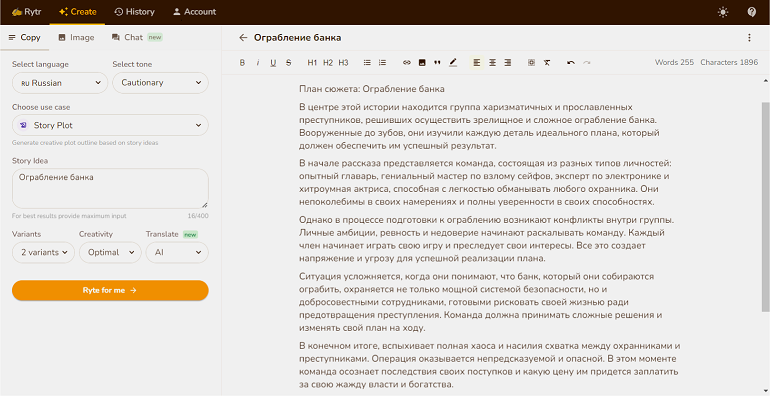Screen dimensions: 770x396
Task: Insert a link using the chain icon
Action: tap(407, 62)
